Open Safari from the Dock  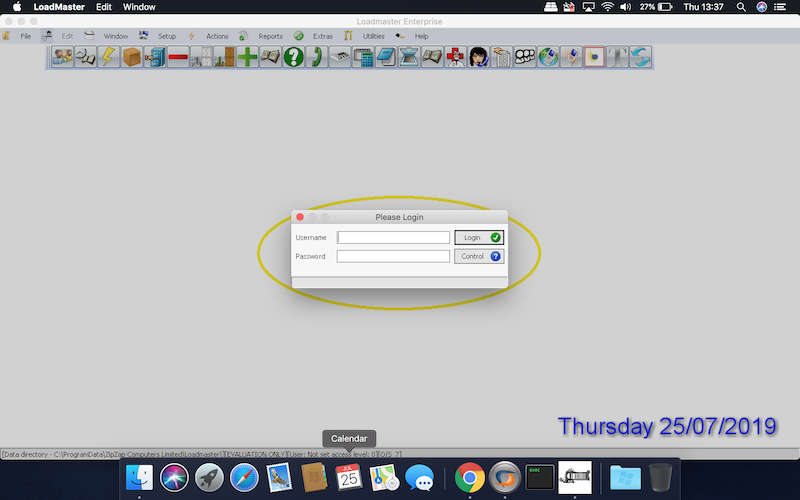pyautogui.click(x=244, y=478)
